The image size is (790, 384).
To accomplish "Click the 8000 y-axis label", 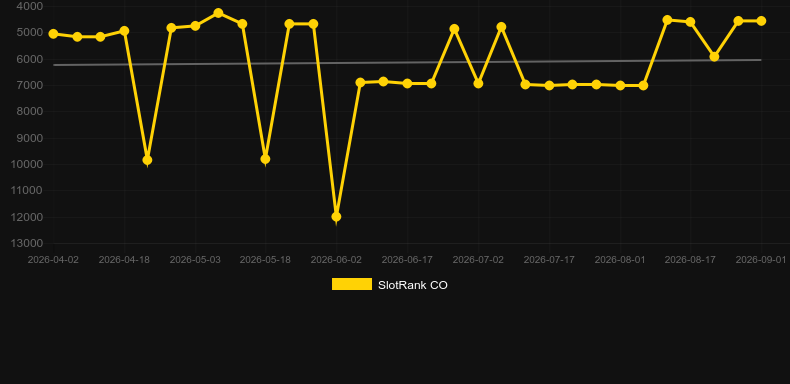I will point(30,111).
